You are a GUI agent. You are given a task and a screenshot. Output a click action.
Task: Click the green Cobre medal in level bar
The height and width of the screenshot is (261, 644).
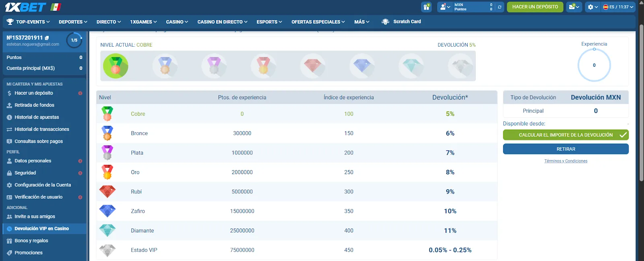pos(116,66)
